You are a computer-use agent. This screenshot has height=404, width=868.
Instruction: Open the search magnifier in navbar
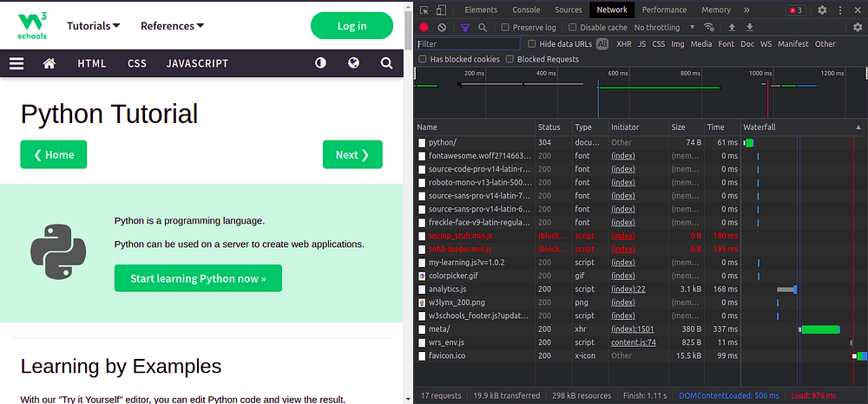tap(386, 63)
